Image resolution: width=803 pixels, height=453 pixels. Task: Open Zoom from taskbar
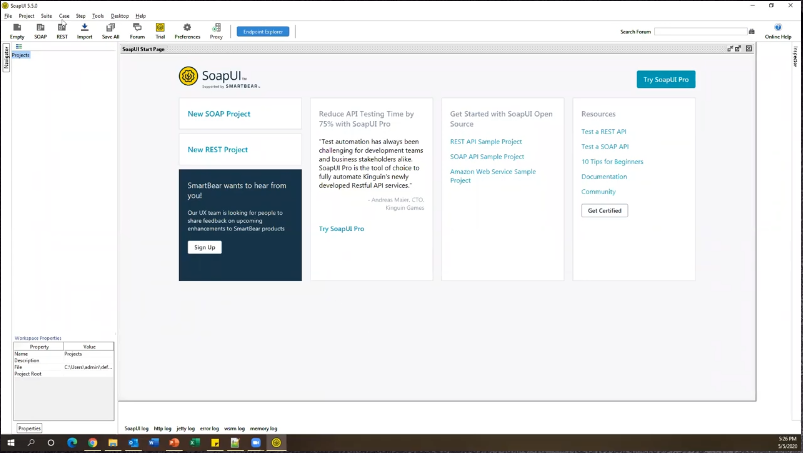tap(256, 443)
